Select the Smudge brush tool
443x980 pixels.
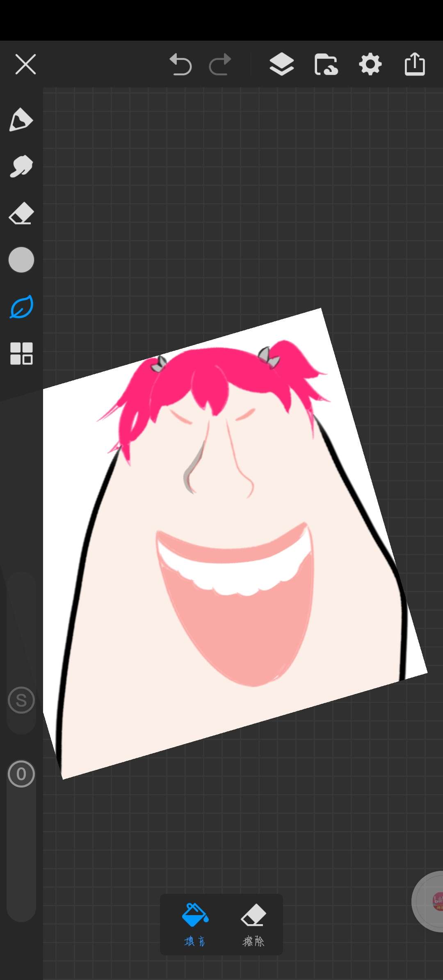point(21,166)
